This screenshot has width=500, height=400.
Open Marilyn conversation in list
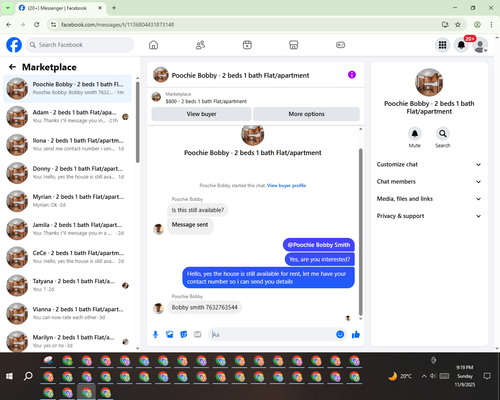(67, 341)
